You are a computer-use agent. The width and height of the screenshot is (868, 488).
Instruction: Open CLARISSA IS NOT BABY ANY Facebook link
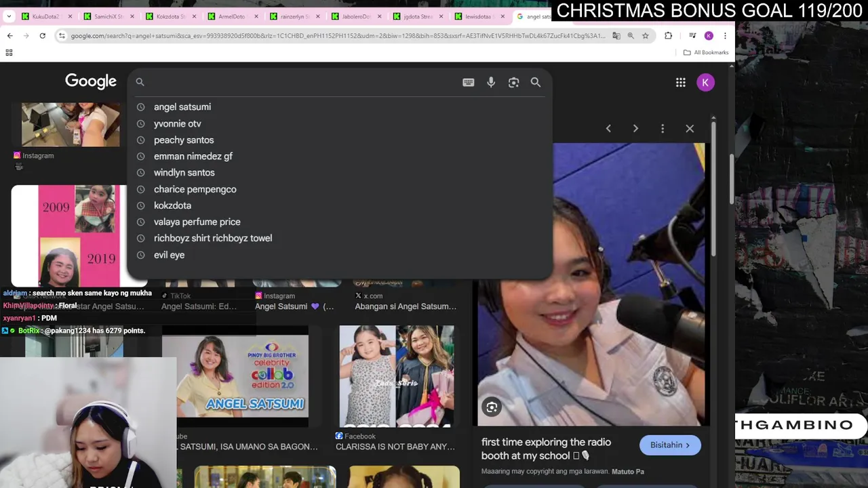395,447
